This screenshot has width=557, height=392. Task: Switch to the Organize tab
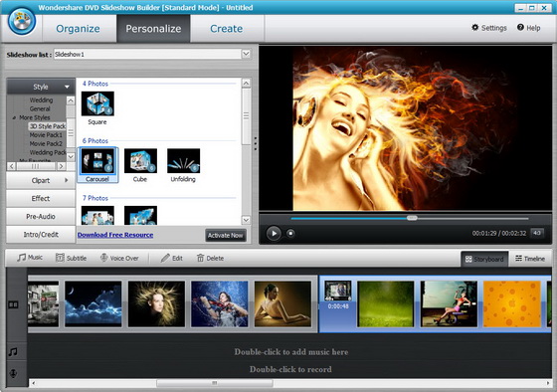click(78, 29)
